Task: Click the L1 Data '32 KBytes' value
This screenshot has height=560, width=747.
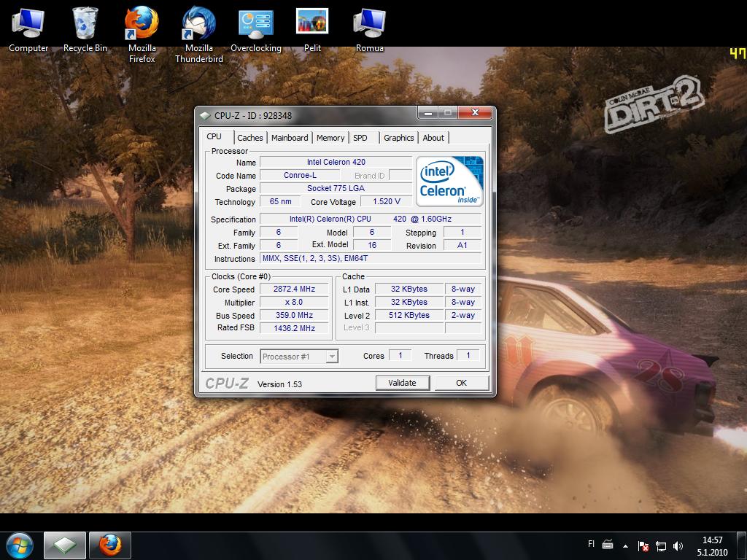Action: click(x=409, y=289)
